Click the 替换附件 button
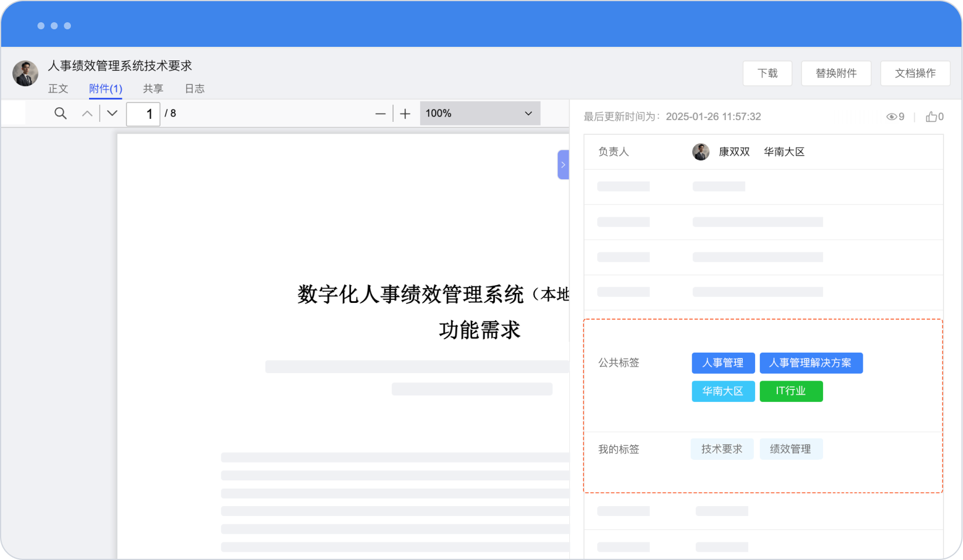The image size is (963, 560). click(836, 73)
